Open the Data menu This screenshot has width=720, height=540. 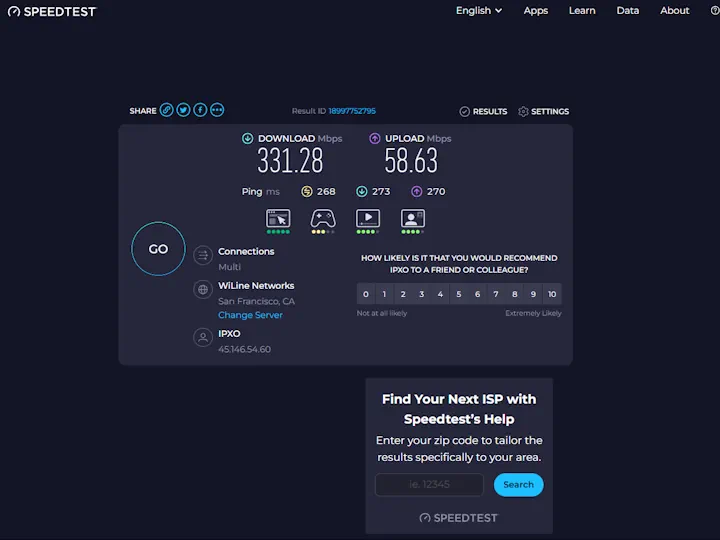(628, 11)
